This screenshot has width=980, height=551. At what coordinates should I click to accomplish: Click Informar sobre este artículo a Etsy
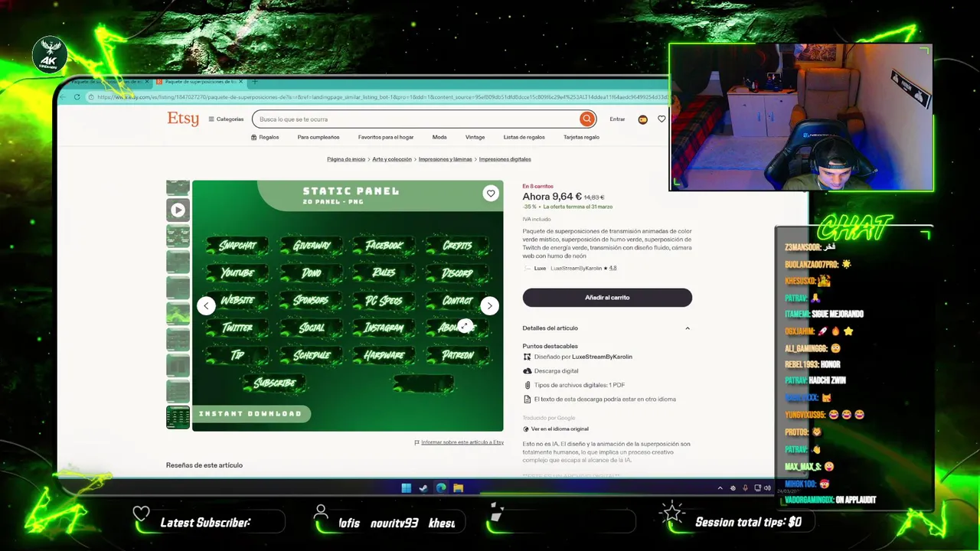462,442
